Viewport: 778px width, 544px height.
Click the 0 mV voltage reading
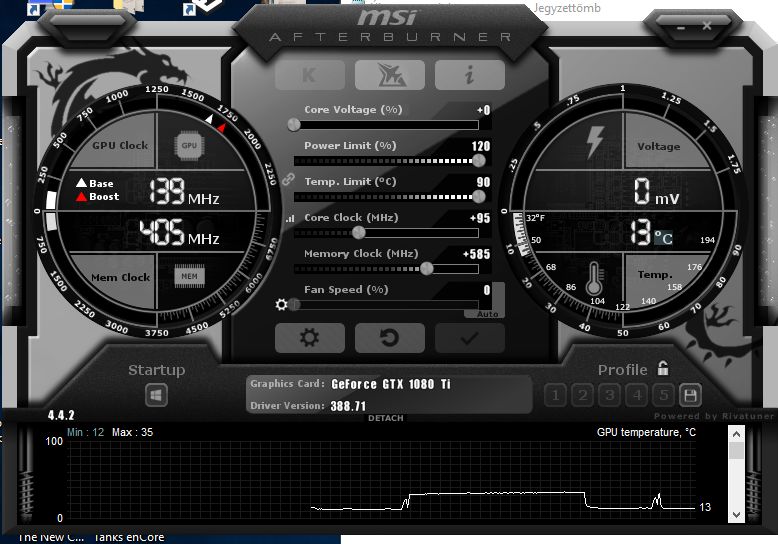pos(656,192)
